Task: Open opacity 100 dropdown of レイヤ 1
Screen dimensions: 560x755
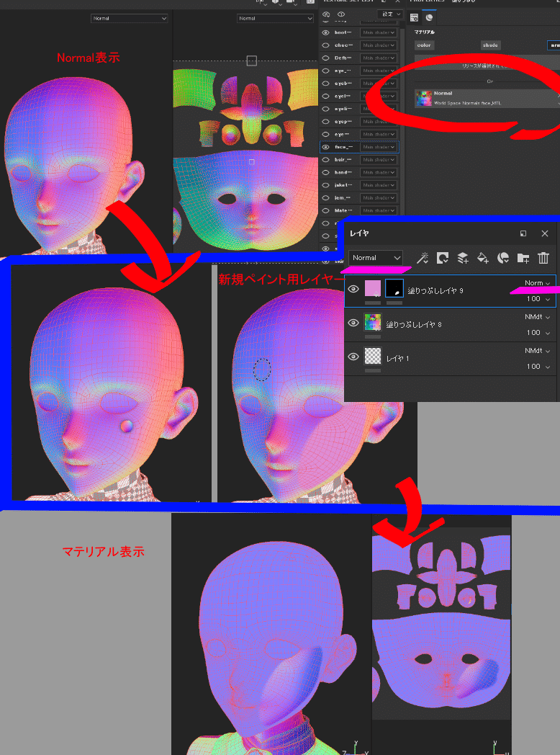Action: 538,367
